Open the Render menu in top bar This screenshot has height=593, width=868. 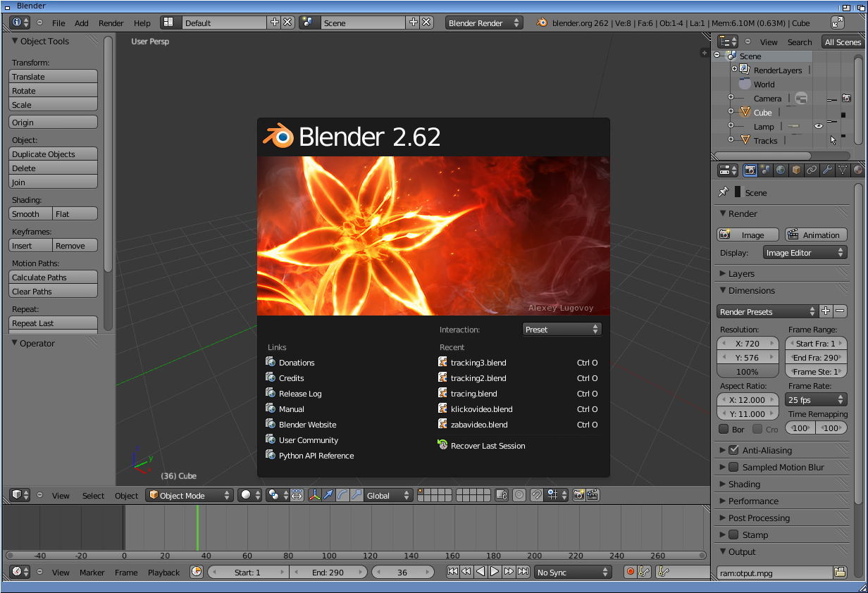click(x=111, y=23)
